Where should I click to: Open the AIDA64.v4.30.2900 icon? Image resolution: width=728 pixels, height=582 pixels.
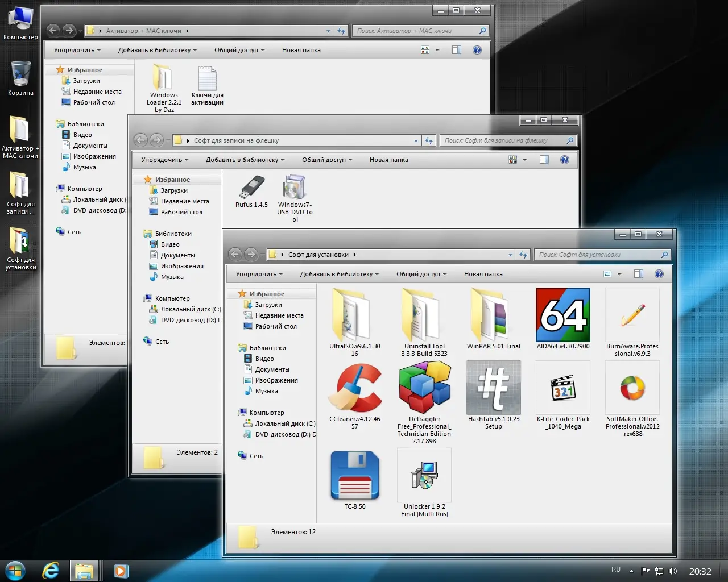(562, 315)
